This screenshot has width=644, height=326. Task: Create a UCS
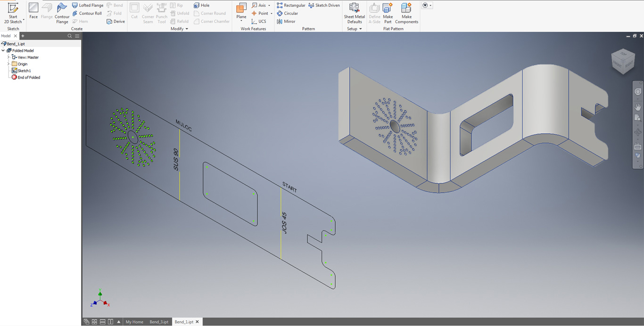click(x=259, y=21)
